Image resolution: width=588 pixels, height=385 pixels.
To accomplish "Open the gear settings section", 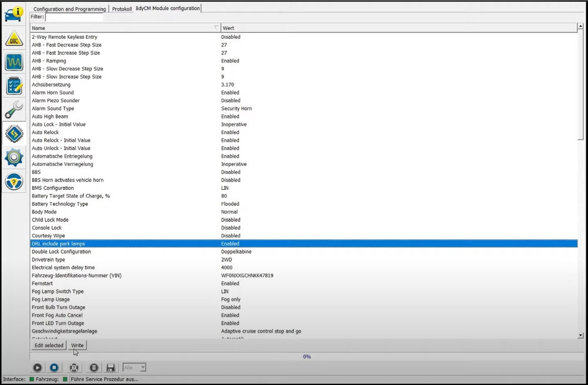I will click(14, 158).
